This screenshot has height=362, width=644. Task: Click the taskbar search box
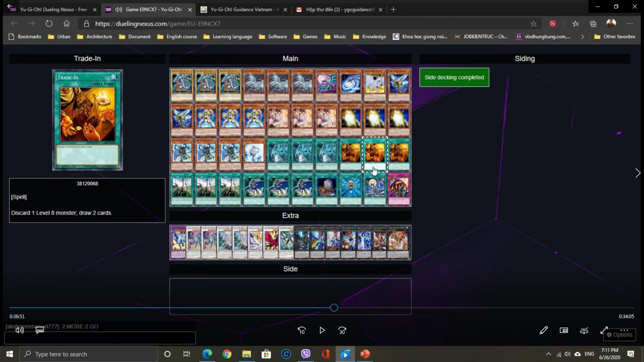(88, 354)
